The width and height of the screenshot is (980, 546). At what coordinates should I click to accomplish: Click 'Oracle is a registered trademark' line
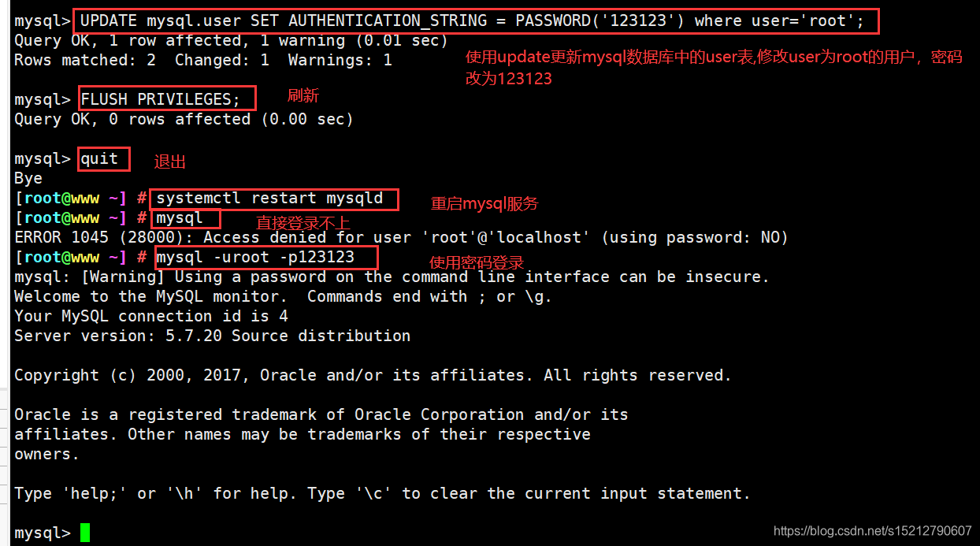pyautogui.click(x=321, y=415)
